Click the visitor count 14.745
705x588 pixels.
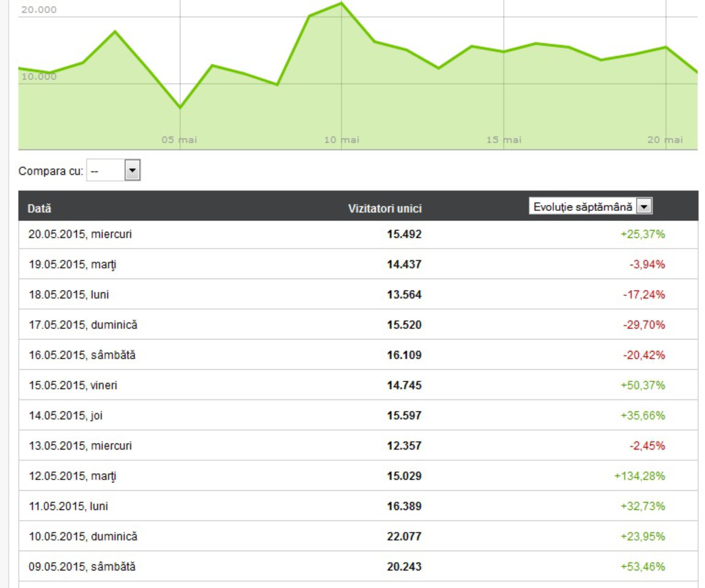click(404, 385)
